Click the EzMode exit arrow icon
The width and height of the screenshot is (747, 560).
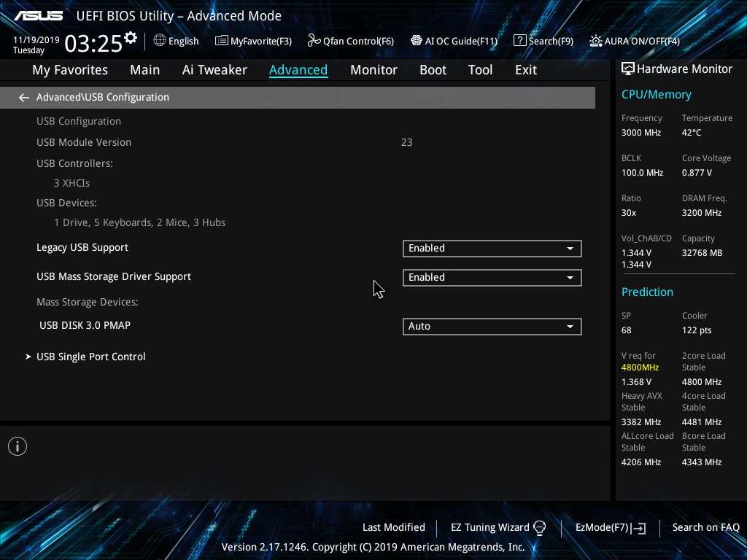coord(638,528)
